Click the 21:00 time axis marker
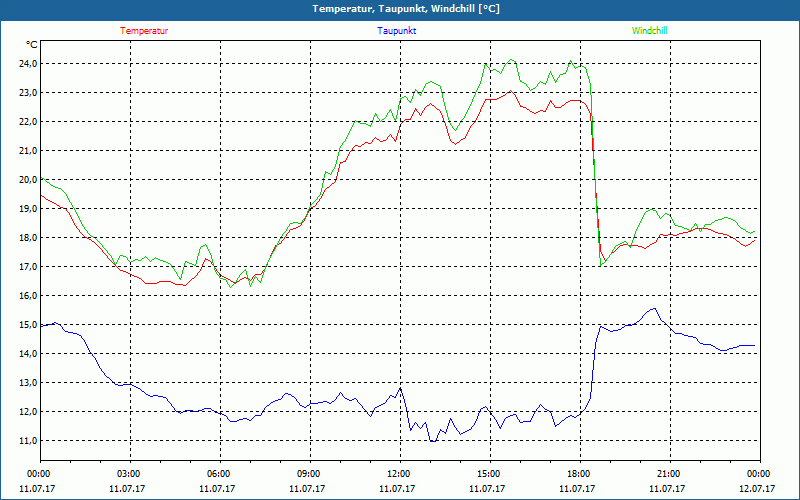 click(x=669, y=474)
